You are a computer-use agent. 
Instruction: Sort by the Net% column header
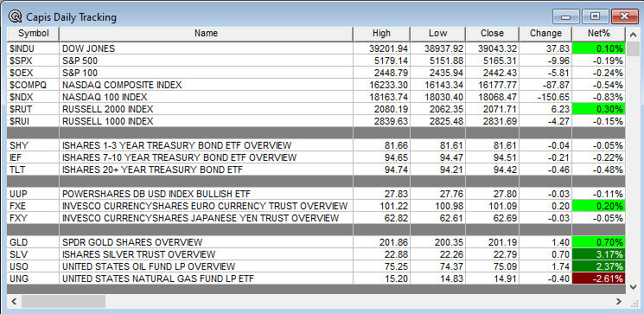598,34
